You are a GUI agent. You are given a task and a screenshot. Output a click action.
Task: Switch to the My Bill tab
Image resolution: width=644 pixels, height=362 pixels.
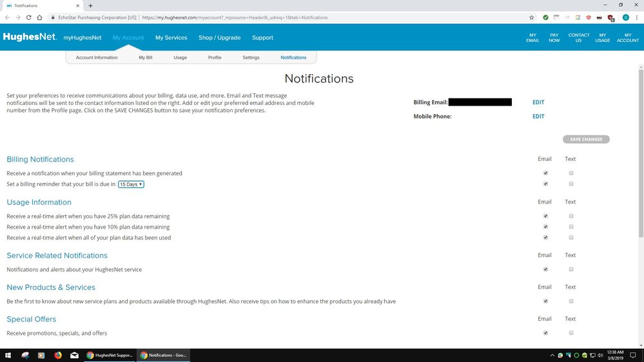pos(145,58)
